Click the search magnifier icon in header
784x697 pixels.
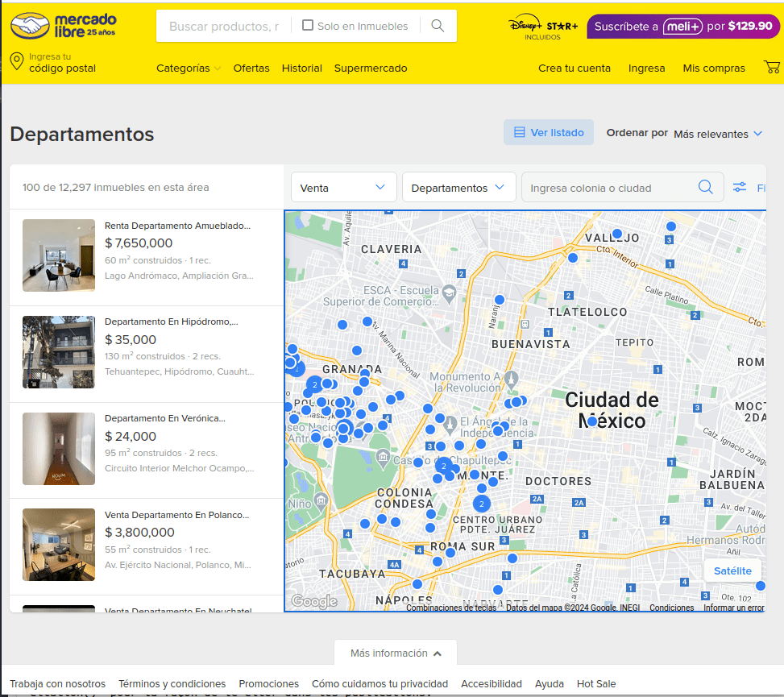pyautogui.click(x=438, y=26)
